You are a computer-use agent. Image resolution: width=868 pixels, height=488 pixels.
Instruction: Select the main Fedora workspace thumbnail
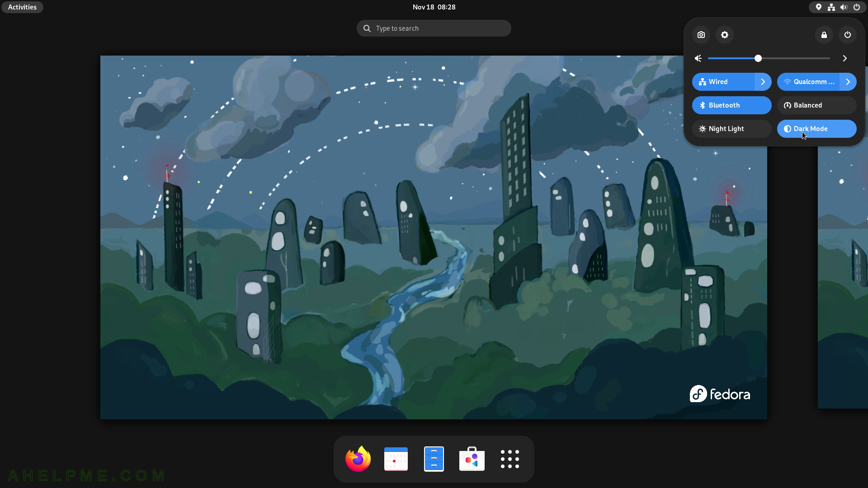434,237
